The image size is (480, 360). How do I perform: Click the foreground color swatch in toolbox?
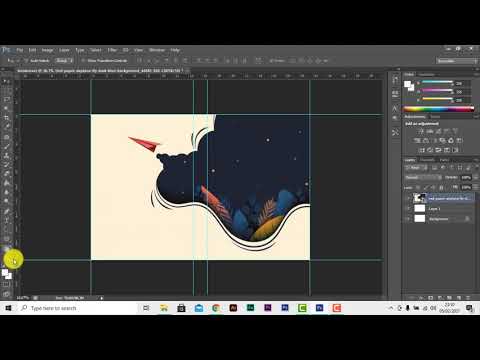(5, 273)
